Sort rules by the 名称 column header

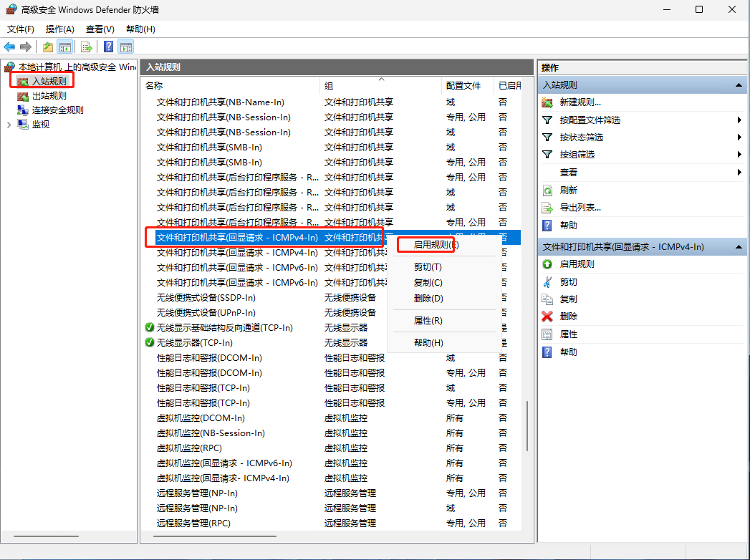[x=231, y=86]
